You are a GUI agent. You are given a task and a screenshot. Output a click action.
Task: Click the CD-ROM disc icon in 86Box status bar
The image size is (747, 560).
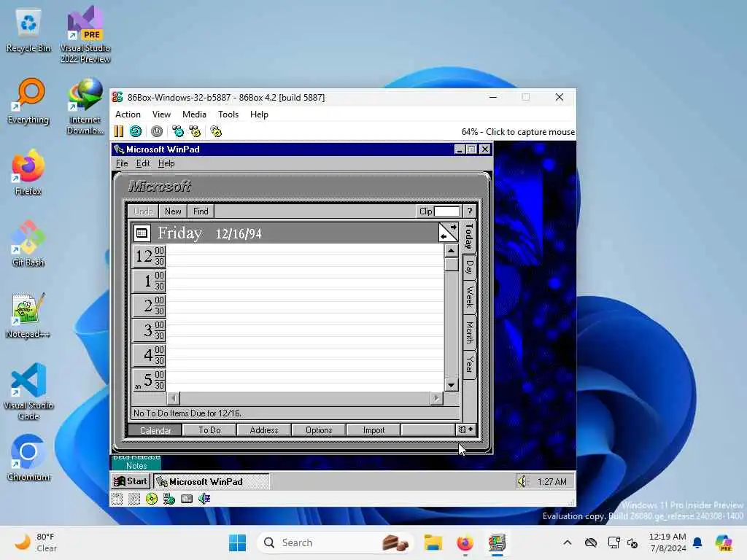[x=152, y=499]
